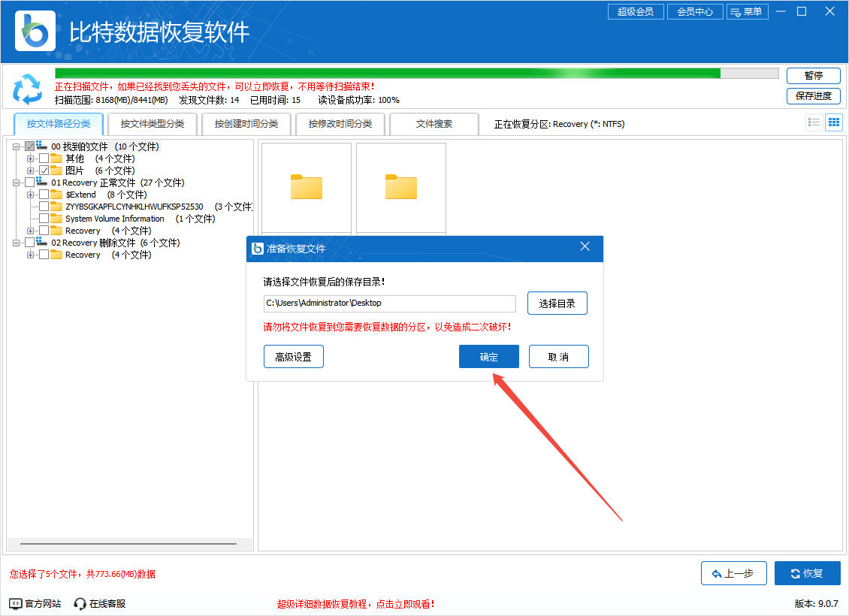
Task: Confirm recovery with 确定 button
Action: click(489, 357)
